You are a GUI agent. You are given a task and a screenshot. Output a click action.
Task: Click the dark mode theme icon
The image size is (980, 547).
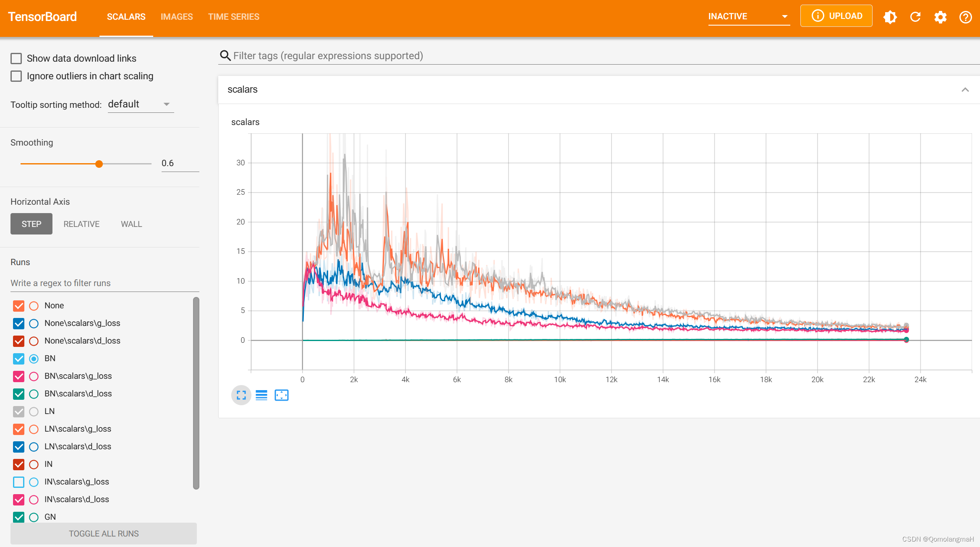[x=890, y=17]
